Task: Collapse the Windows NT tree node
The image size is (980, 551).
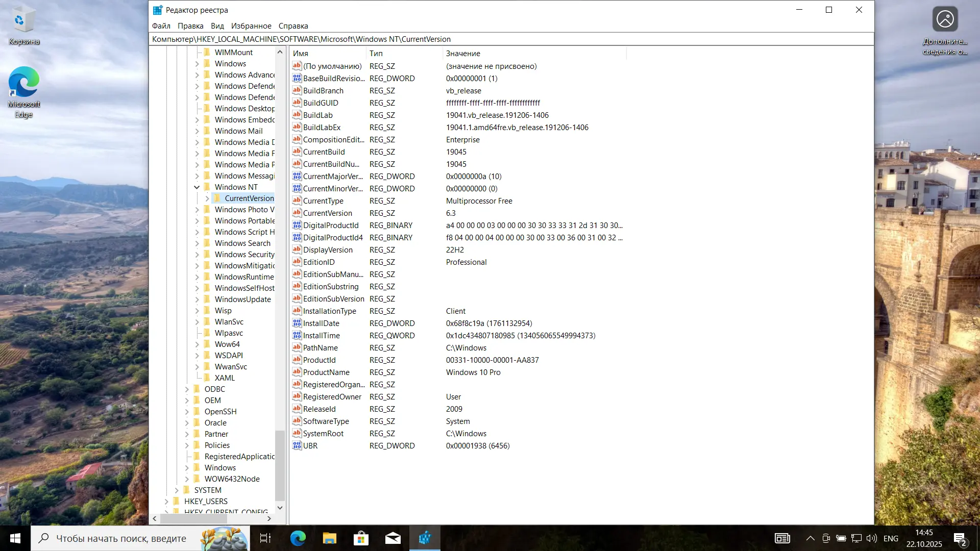Action: [197, 187]
